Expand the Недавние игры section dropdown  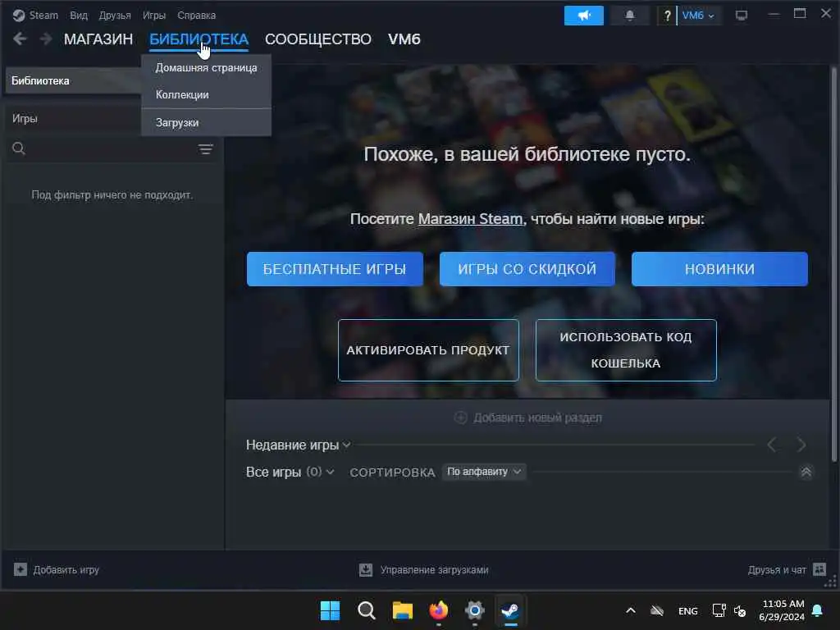pos(347,445)
